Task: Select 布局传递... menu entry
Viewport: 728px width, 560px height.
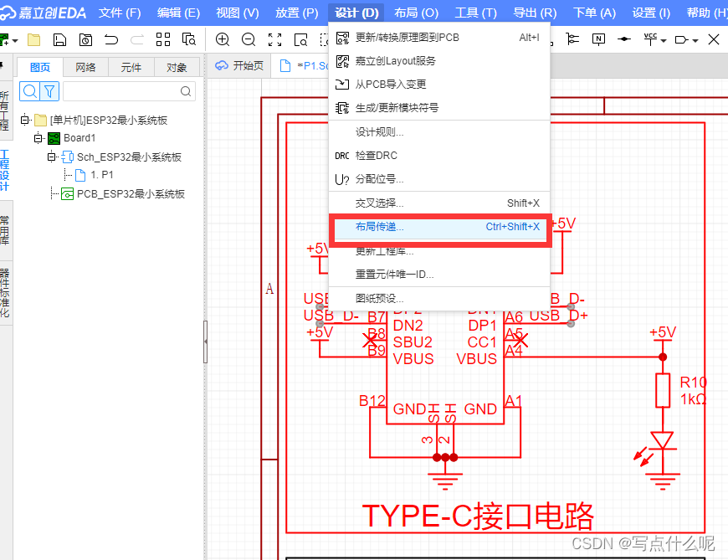Action: [x=439, y=227]
